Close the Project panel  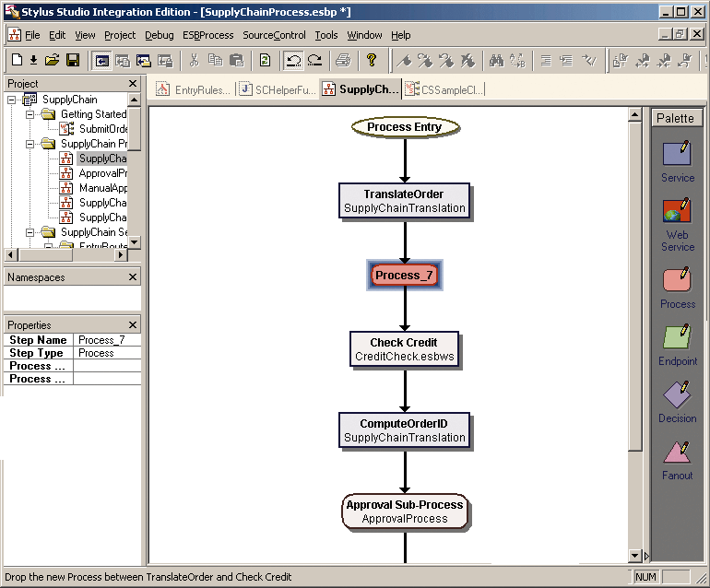point(133,84)
